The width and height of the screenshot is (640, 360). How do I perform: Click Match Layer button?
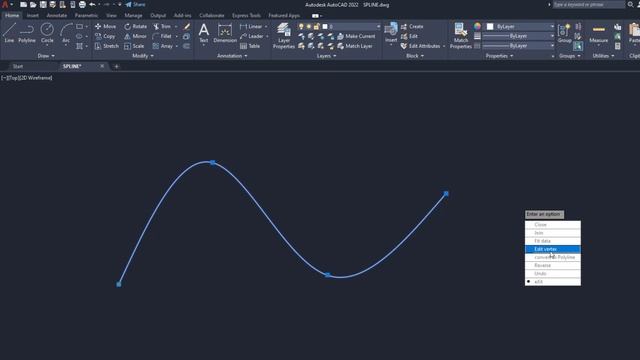(355, 46)
